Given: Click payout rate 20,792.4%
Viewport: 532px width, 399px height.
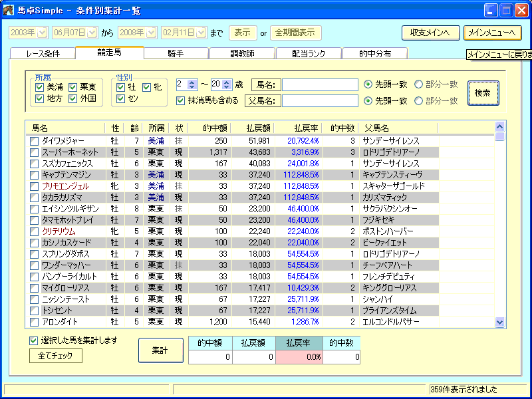Looking at the screenshot, I should pyautogui.click(x=303, y=141).
